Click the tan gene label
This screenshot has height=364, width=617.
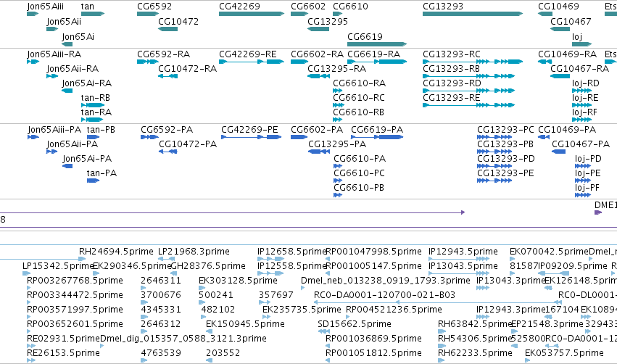87,7
